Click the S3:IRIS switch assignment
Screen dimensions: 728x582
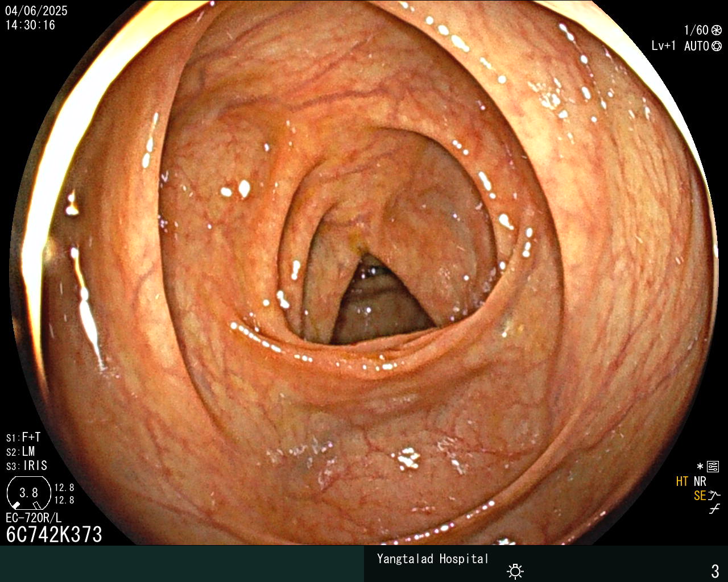pos(27,465)
